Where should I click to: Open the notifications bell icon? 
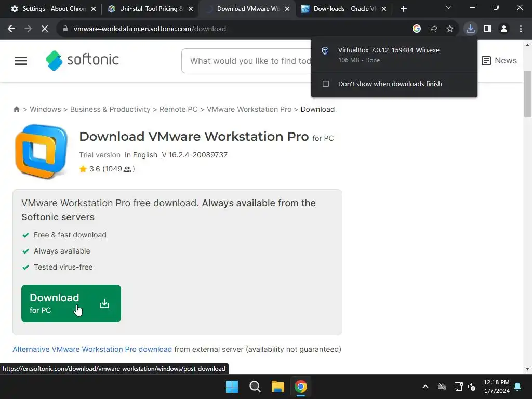(x=518, y=387)
